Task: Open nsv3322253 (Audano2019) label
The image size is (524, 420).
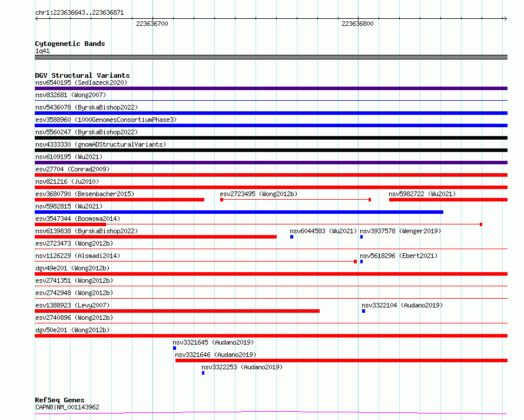Action: tap(242, 367)
